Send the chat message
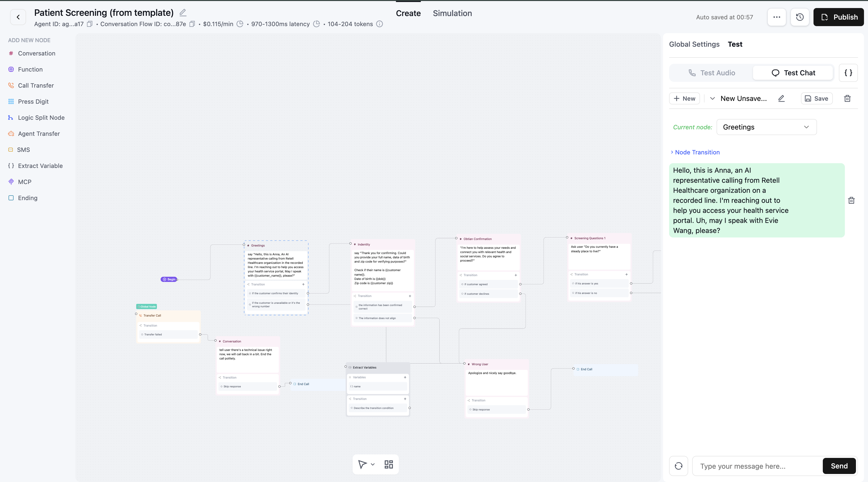This screenshot has height=482, width=868. tap(839, 466)
